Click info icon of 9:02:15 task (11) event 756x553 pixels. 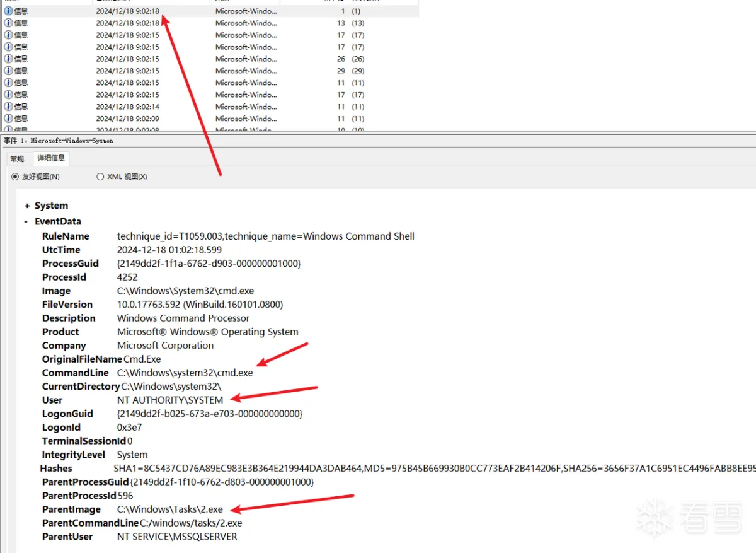click(8, 83)
